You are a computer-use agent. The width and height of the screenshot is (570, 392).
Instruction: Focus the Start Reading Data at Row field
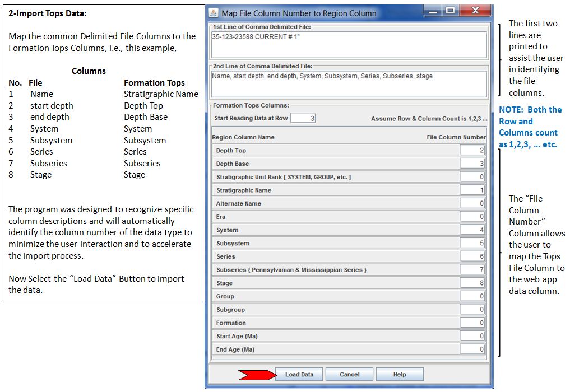tap(303, 118)
